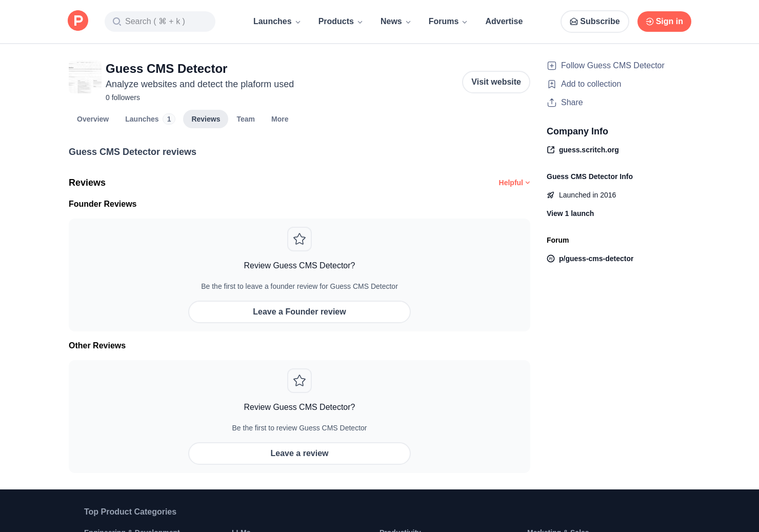This screenshot has width=759, height=532.
Task: Switch to the Overview tab
Action: click(x=93, y=119)
